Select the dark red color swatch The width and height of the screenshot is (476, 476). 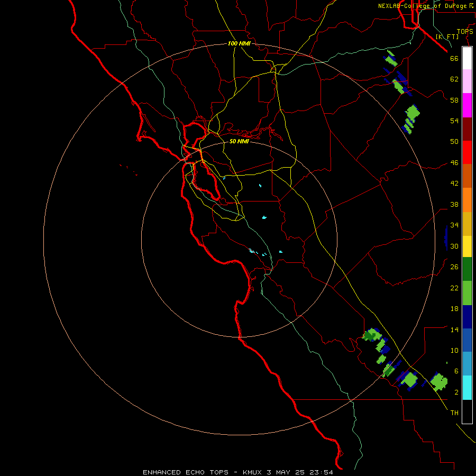tap(467, 129)
